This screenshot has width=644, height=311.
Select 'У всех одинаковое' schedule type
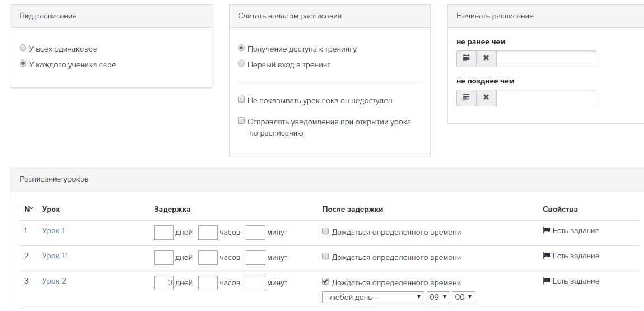(23, 48)
